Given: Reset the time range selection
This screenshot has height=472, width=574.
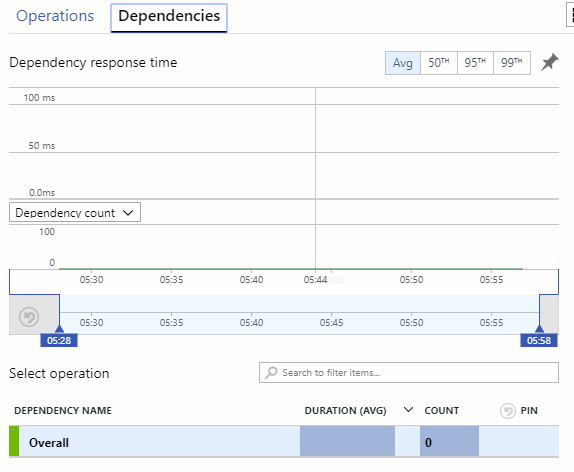Looking at the screenshot, I should (29, 317).
